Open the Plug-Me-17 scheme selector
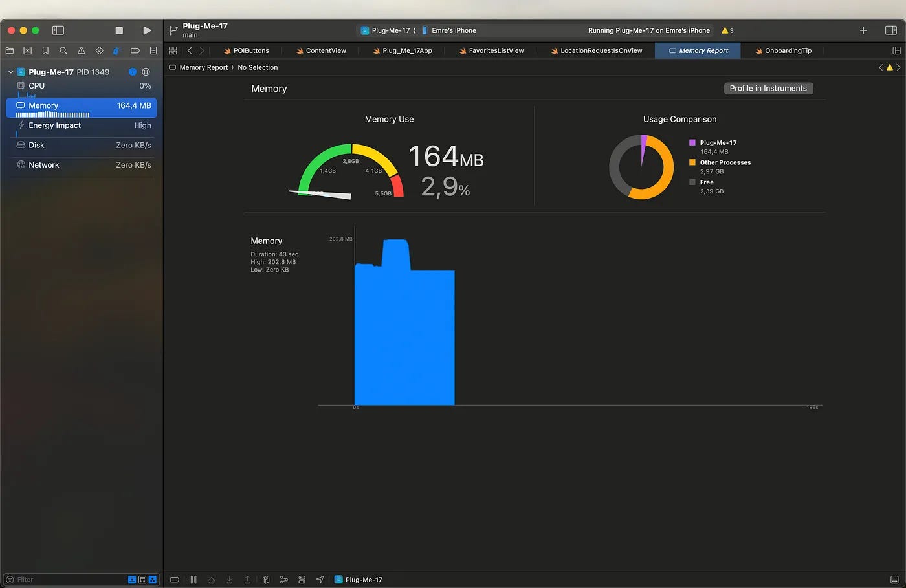906x588 pixels. click(386, 30)
